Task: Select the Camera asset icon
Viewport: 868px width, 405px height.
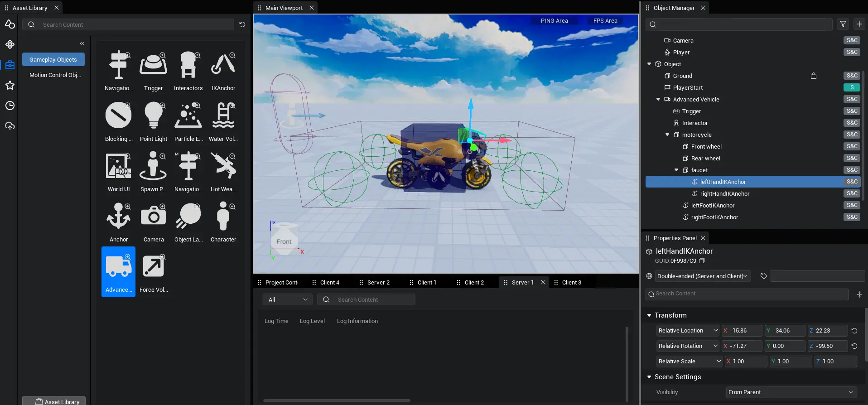Action: [154, 216]
